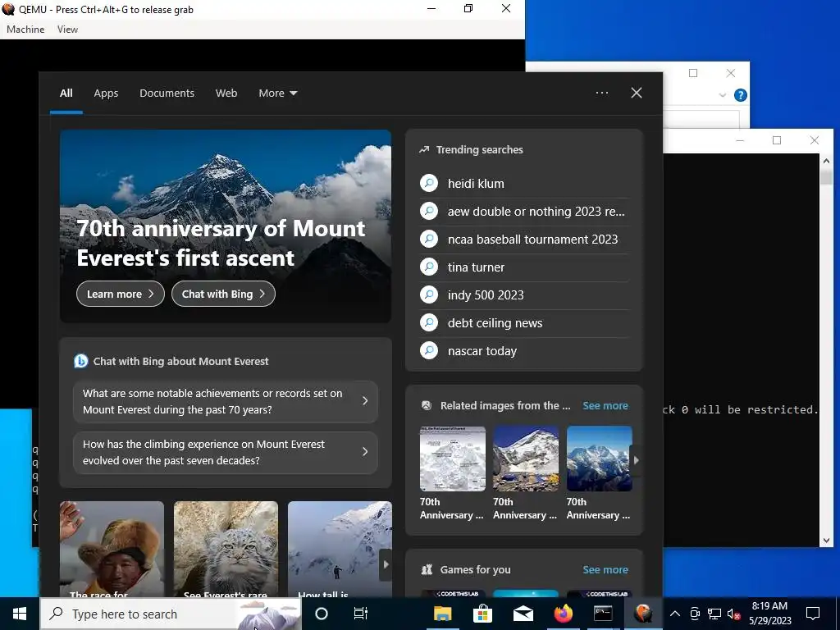840x630 pixels.
Task: Ask Bing how climbing experience evolved
Action: 226,452
